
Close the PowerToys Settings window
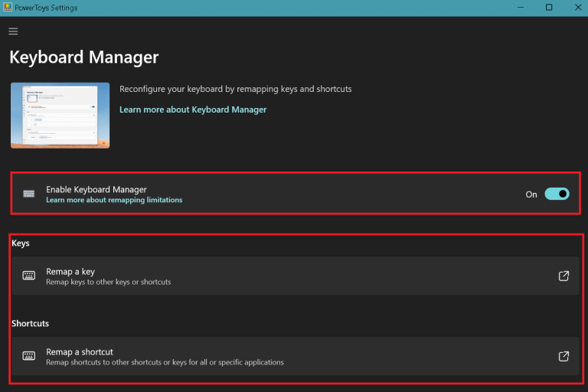click(x=578, y=7)
